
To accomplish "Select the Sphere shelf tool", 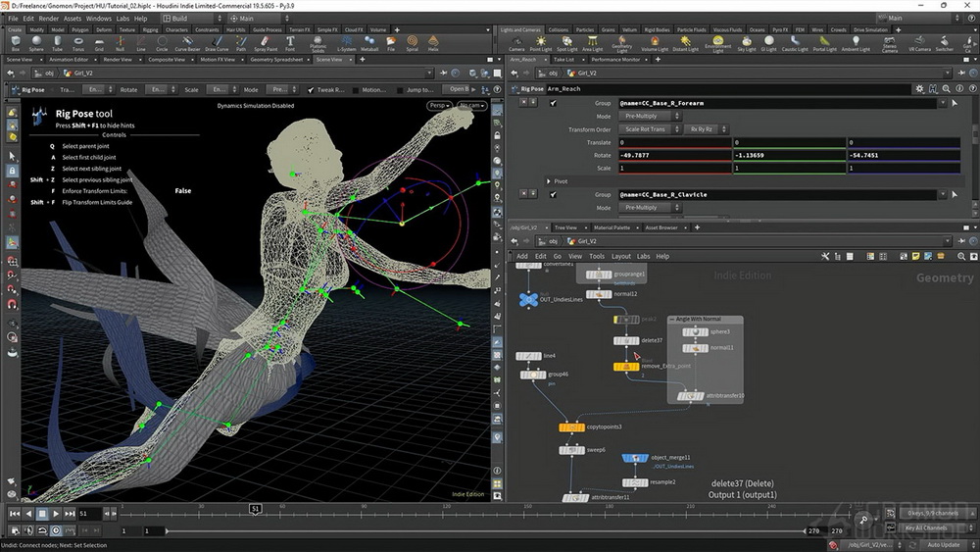I will [x=36, y=43].
